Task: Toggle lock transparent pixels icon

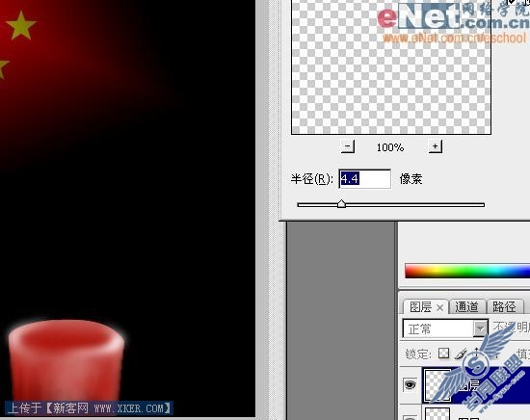Action: 443,354
